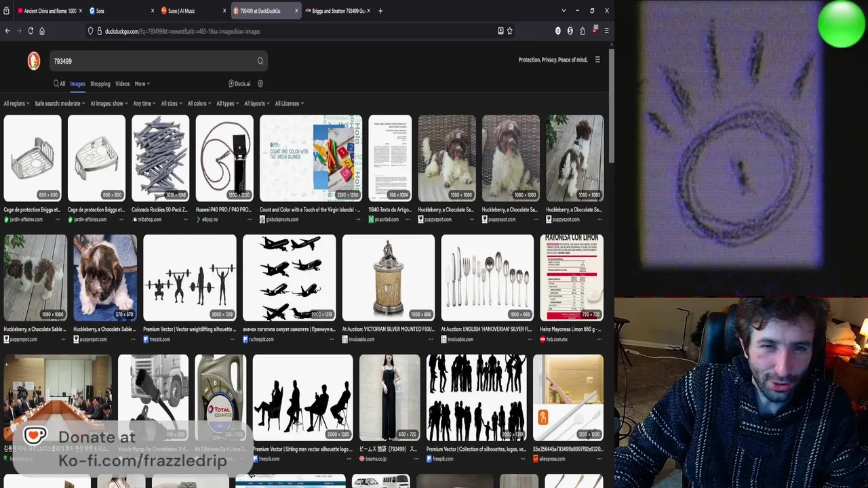Image resolution: width=868 pixels, height=488 pixels.
Task: Open the list all tabs chevron
Action: coord(563,11)
